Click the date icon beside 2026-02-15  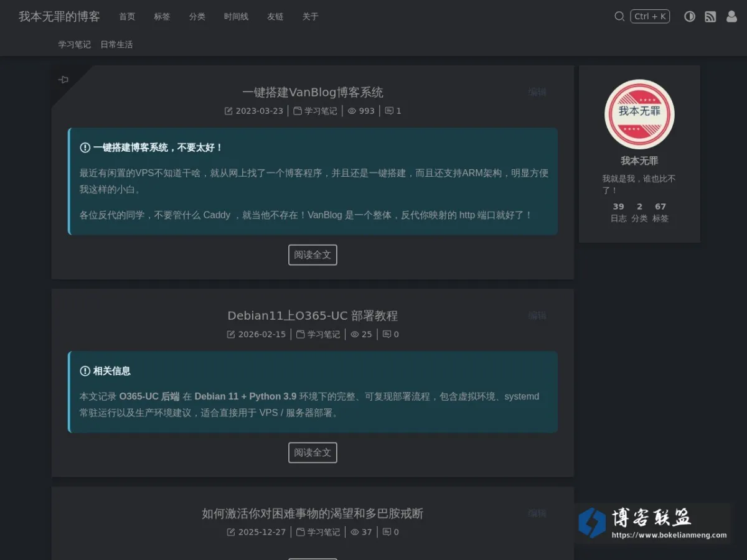(x=231, y=334)
